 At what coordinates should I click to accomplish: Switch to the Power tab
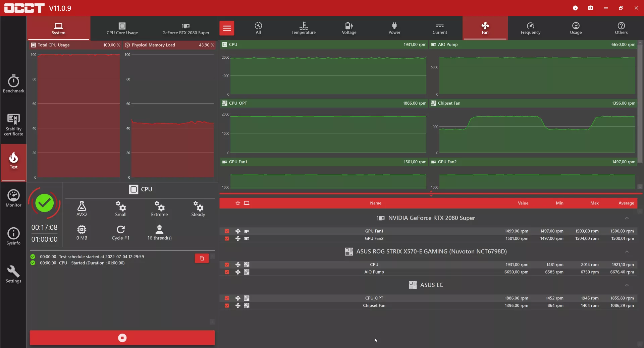pyautogui.click(x=394, y=28)
